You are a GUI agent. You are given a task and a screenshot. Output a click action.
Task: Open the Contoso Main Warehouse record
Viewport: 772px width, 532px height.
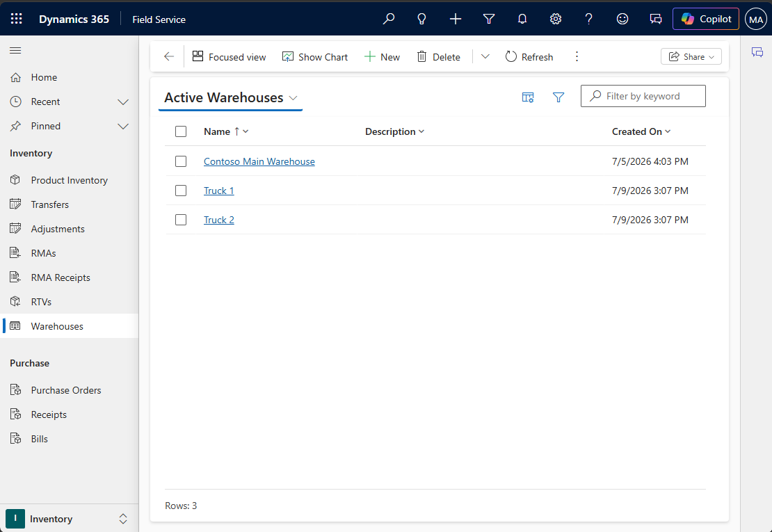pos(259,161)
